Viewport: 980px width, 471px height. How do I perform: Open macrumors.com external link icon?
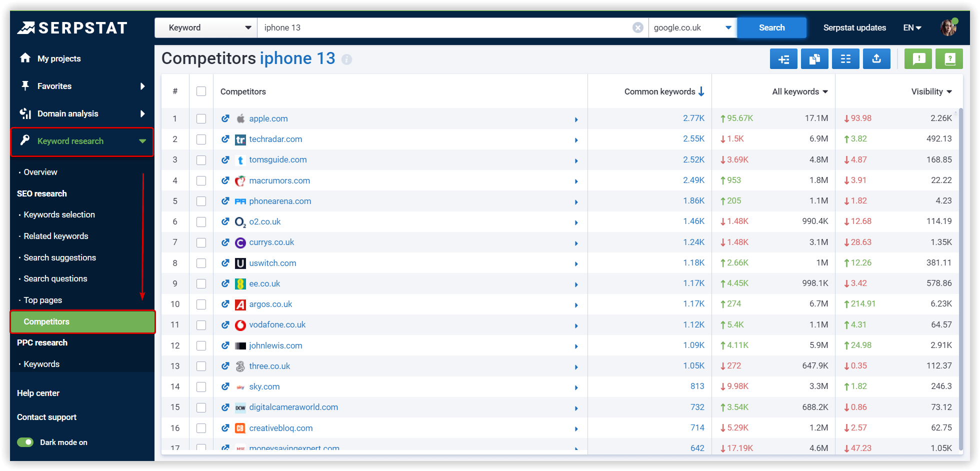coord(225,180)
